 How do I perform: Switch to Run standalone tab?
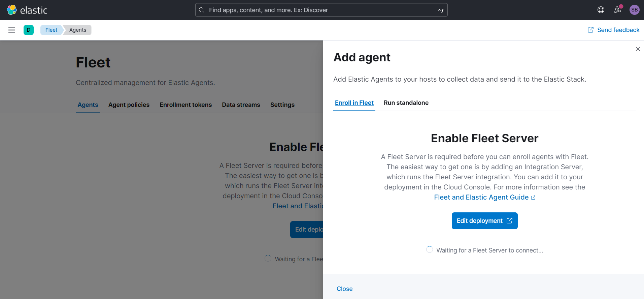point(406,103)
